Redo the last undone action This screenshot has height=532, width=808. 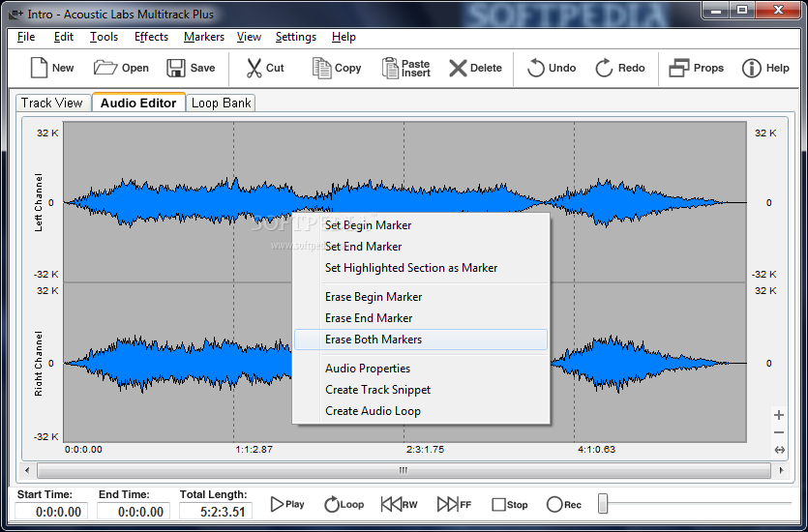point(620,68)
